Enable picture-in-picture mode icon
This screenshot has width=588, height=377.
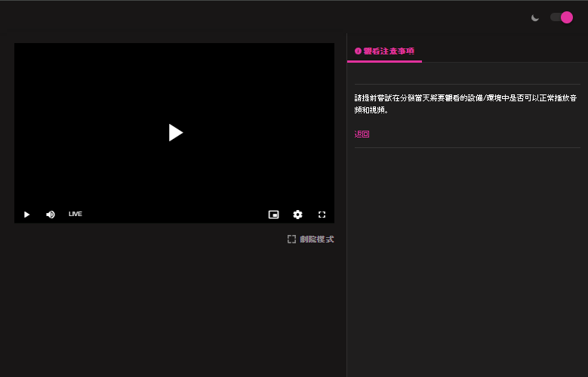(x=274, y=215)
